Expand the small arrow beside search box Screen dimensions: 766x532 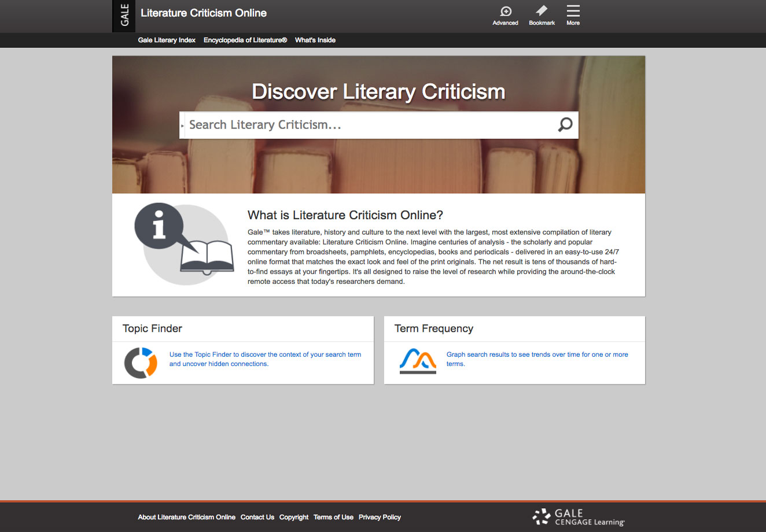point(182,125)
